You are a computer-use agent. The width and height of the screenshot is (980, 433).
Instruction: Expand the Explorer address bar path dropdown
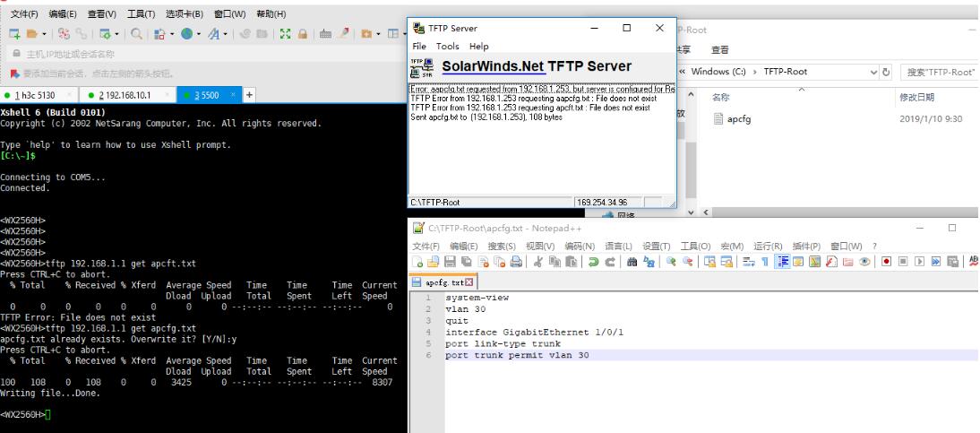pyautogui.click(x=874, y=72)
